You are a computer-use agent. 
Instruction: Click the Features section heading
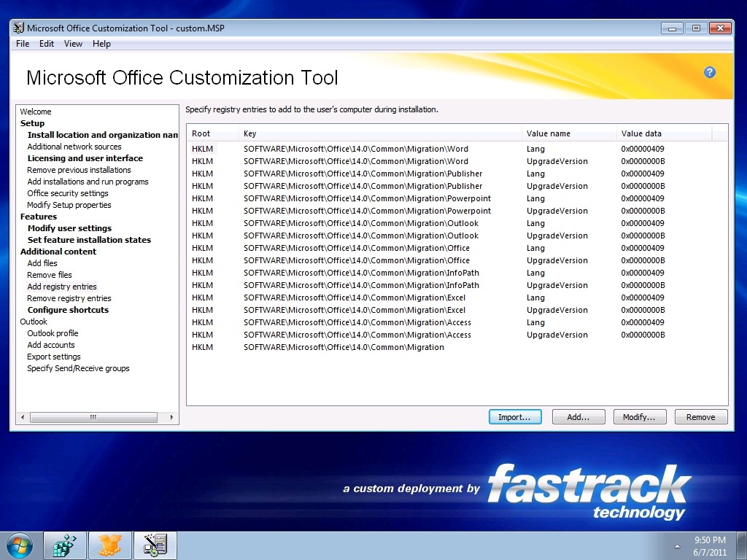[x=39, y=217]
